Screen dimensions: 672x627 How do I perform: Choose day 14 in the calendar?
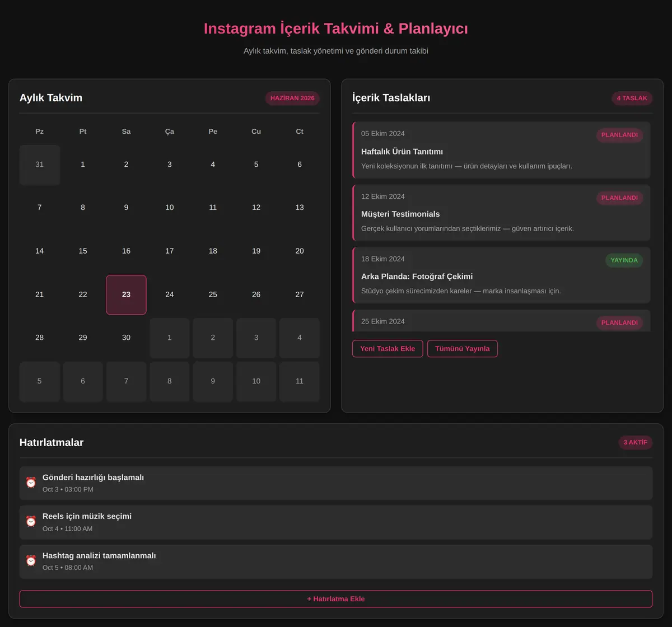39,251
